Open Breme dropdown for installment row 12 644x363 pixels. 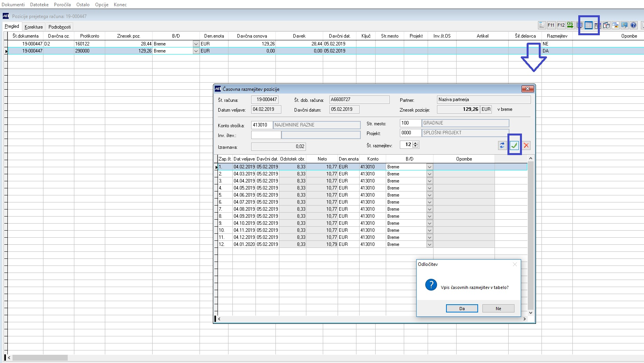click(x=430, y=244)
